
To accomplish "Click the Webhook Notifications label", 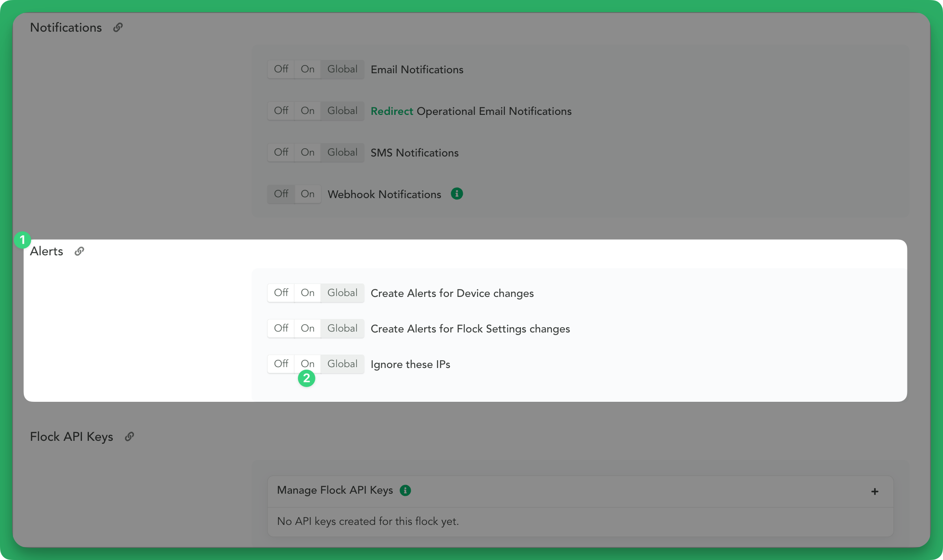I will coord(384,195).
